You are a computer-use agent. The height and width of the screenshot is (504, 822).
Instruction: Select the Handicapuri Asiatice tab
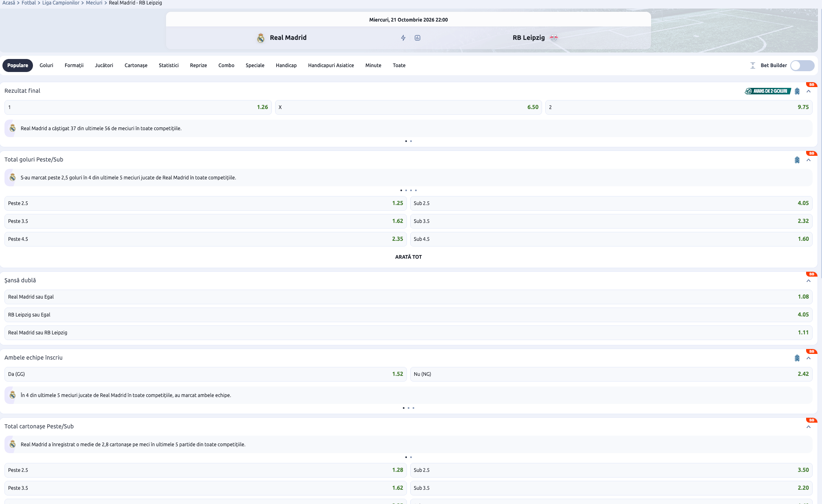coord(331,65)
